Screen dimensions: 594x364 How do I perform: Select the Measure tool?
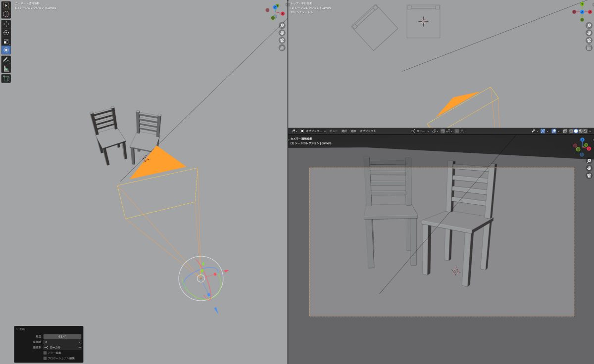point(6,69)
